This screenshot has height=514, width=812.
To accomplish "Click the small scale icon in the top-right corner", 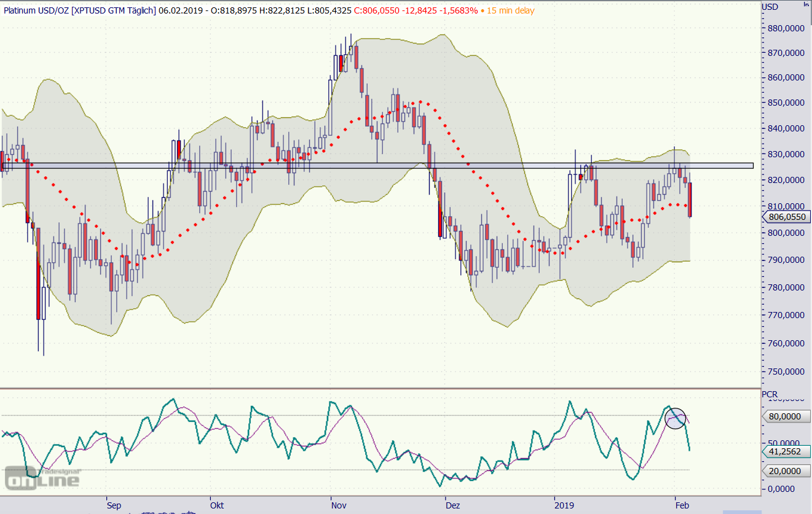I will tap(806, 5).
